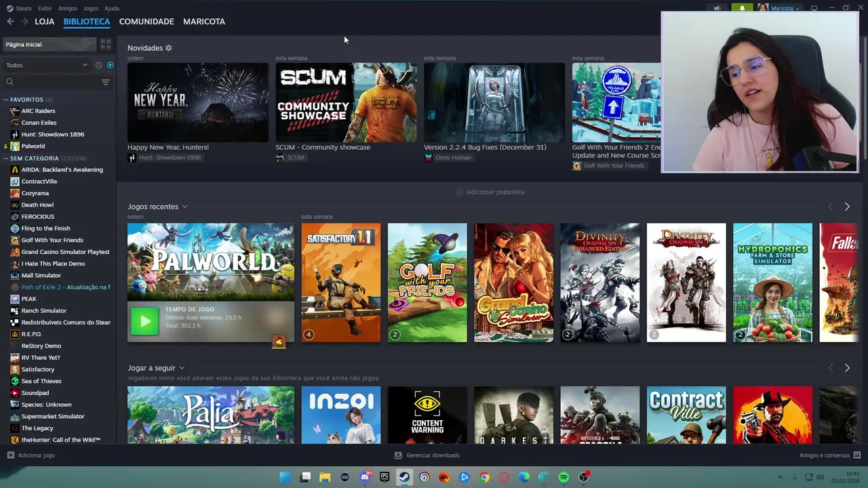Select R.E.P.O. in library list
Viewport: 868px width, 488px height.
(x=31, y=334)
